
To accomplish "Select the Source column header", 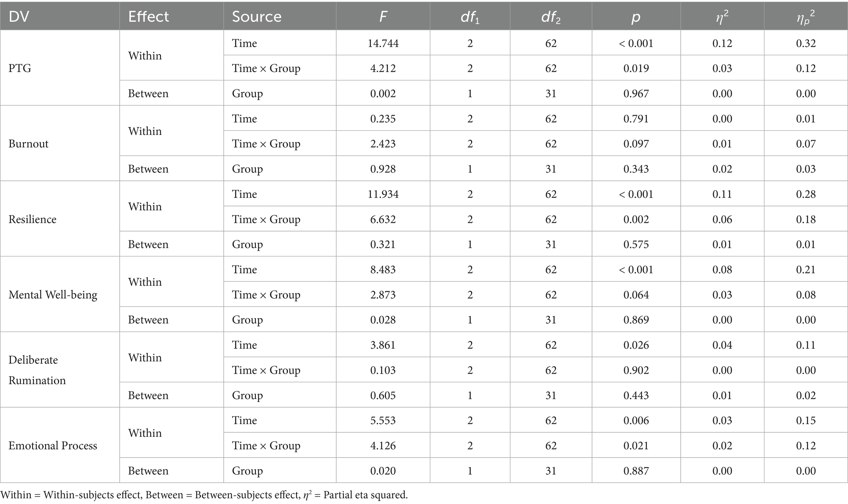I will [x=257, y=16].
